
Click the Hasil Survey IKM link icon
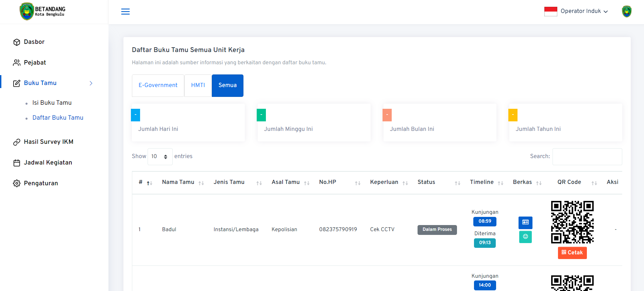tap(17, 142)
